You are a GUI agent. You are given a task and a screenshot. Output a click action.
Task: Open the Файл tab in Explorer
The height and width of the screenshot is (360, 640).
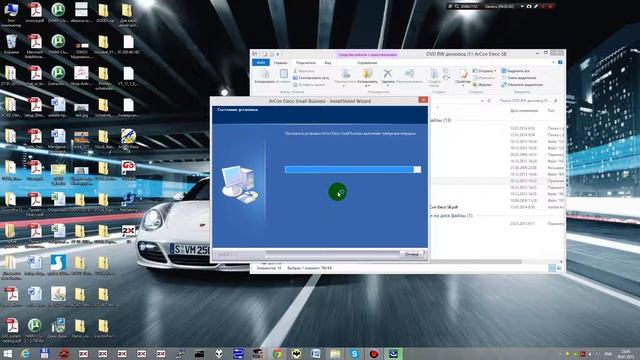tap(261, 63)
